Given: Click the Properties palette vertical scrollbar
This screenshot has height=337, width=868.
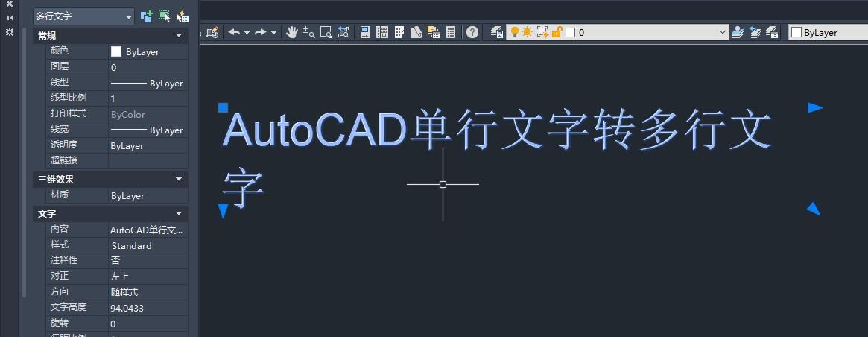Looking at the screenshot, I should tap(24, 162).
